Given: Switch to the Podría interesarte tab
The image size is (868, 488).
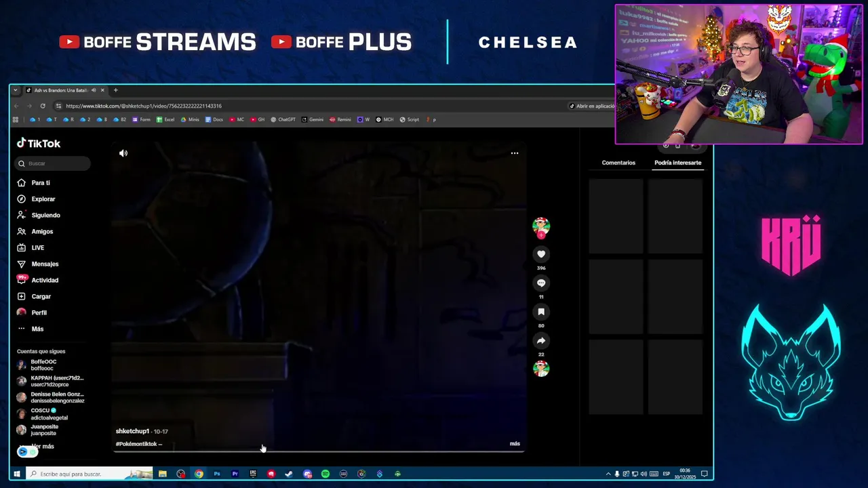Looking at the screenshot, I should point(677,163).
